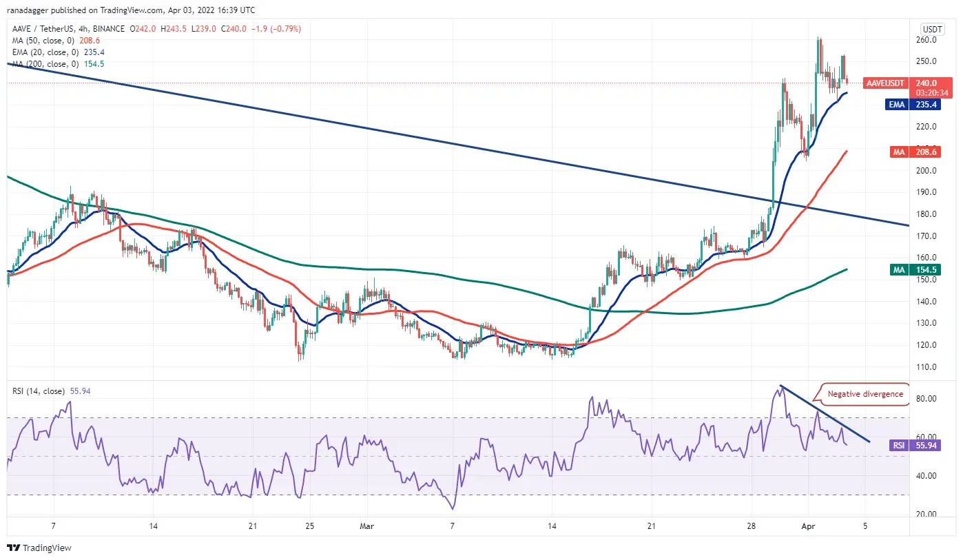
Task: Click the TradingView logo icon
Action: pyautogui.click(x=13, y=548)
